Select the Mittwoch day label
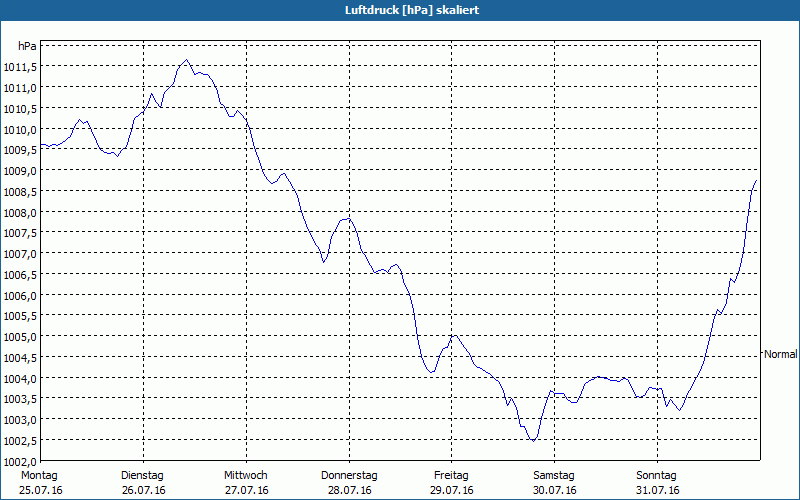Image resolution: width=800 pixels, height=500 pixels. 246,476
